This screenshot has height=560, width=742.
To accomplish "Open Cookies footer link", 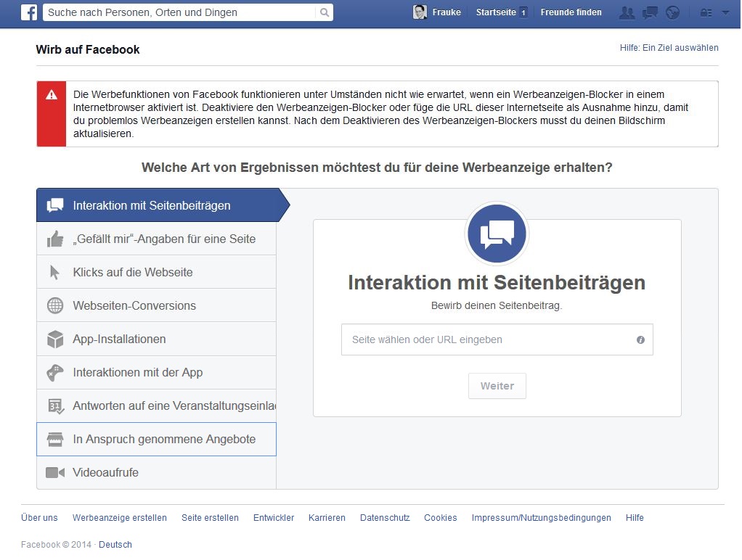I will [x=441, y=518].
